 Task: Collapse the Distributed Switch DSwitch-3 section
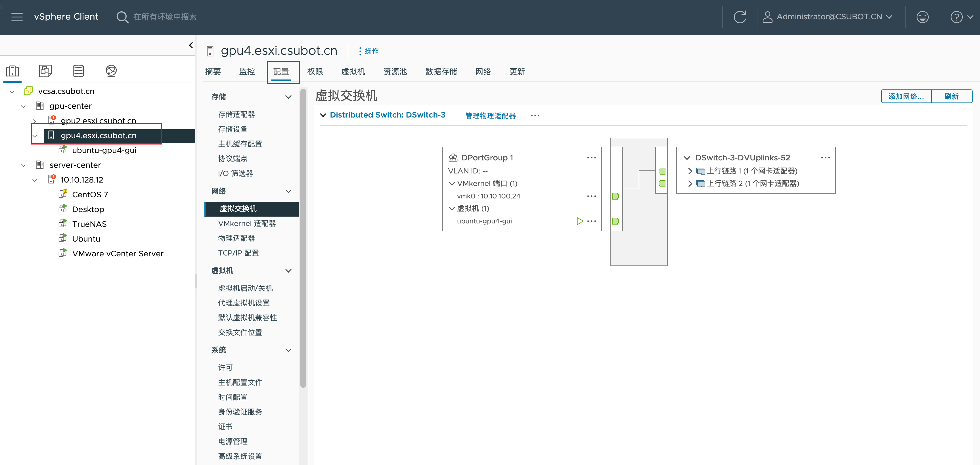323,115
